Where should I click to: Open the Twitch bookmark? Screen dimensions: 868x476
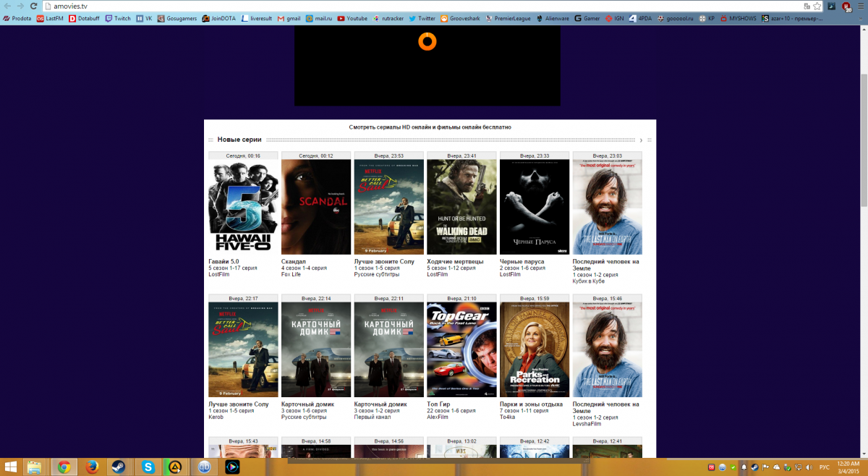pyautogui.click(x=119, y=18)
